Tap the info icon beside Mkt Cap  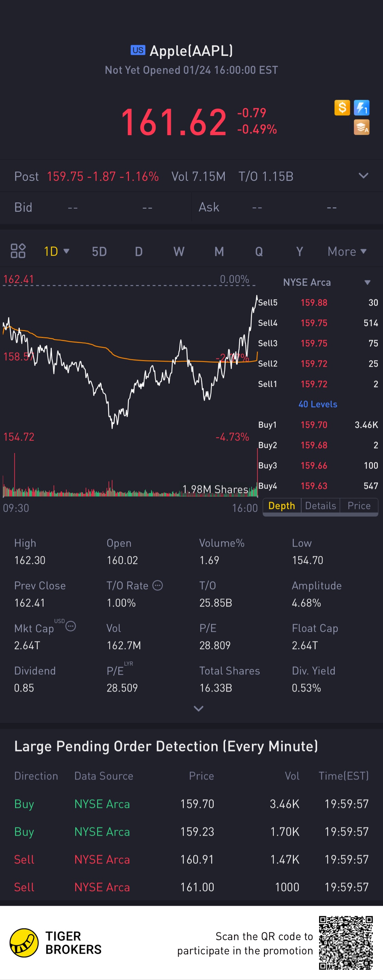(71, 626)
